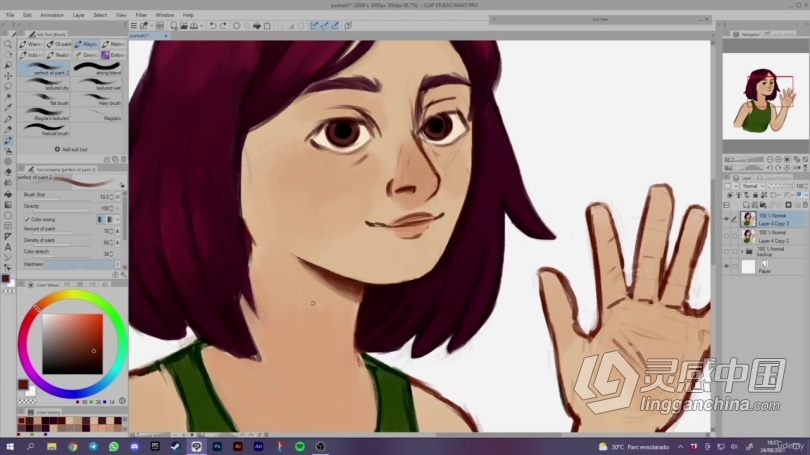Select the flat brush sub tool
Screen dimensions: 810x455
click(x=44, y=99)
